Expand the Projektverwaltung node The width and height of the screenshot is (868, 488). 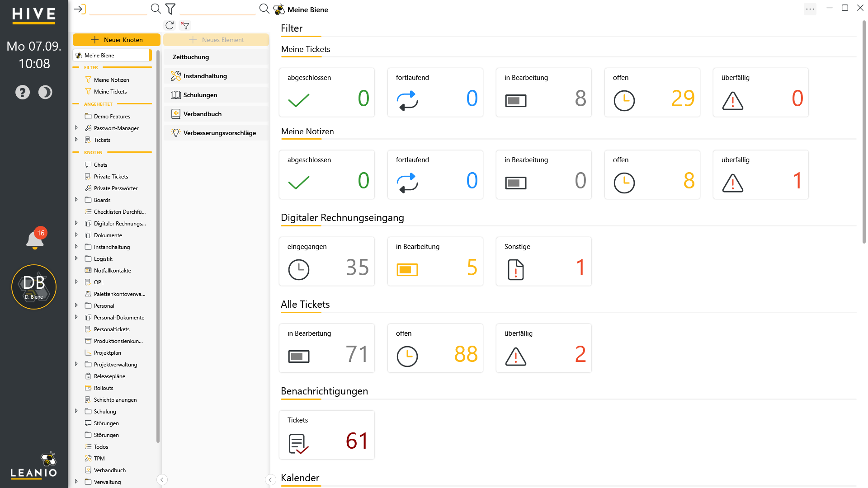coord(76,364)
